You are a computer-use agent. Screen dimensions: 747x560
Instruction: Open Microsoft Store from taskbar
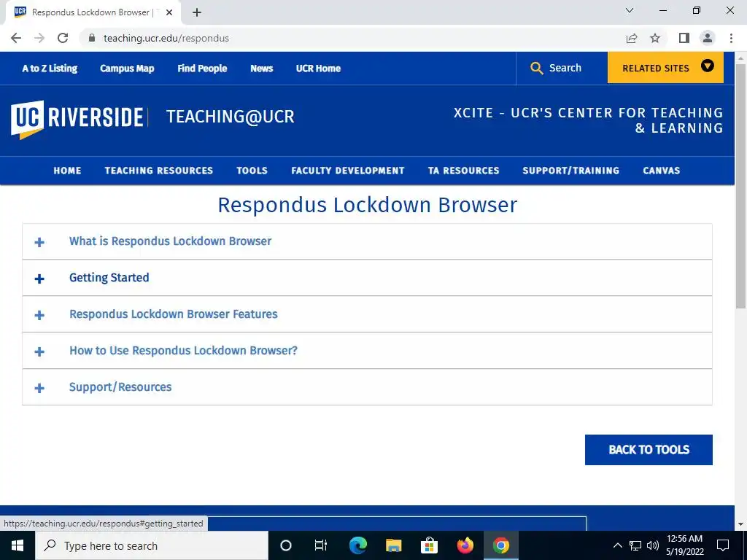(429, 545)
